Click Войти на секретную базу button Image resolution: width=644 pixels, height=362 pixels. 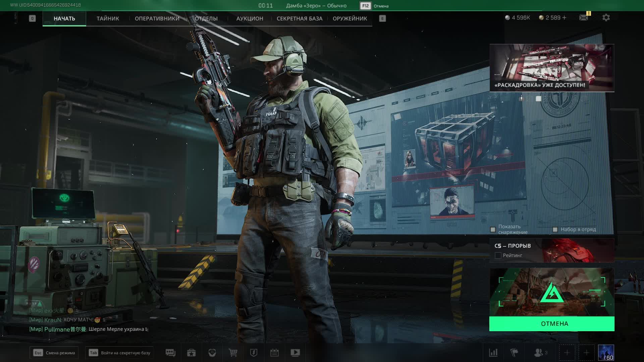[x=119, y=353]
